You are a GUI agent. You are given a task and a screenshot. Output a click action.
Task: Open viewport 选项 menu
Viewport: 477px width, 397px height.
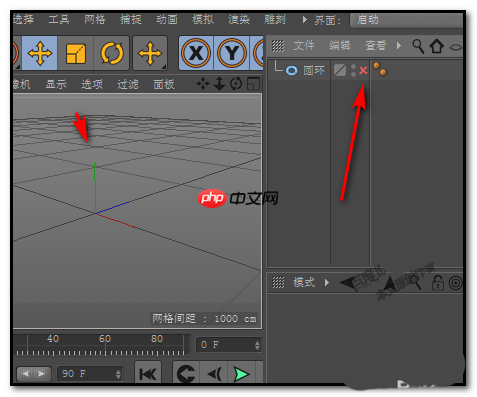[x=92, y=84]
